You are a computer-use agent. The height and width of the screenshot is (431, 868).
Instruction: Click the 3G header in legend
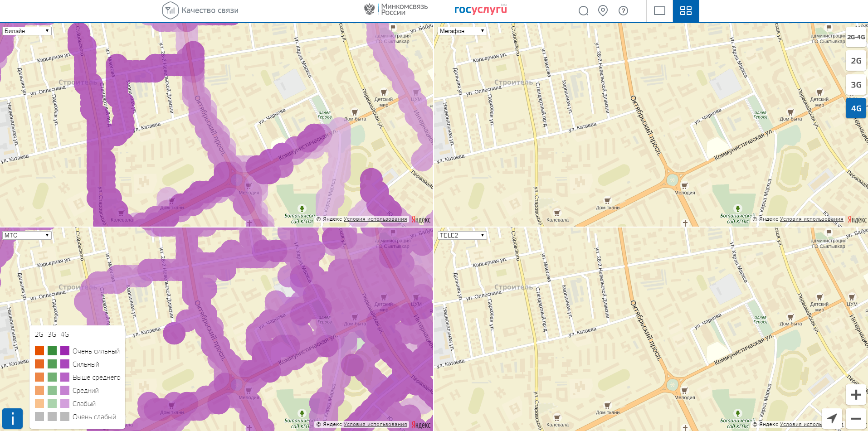click(52, 334)
